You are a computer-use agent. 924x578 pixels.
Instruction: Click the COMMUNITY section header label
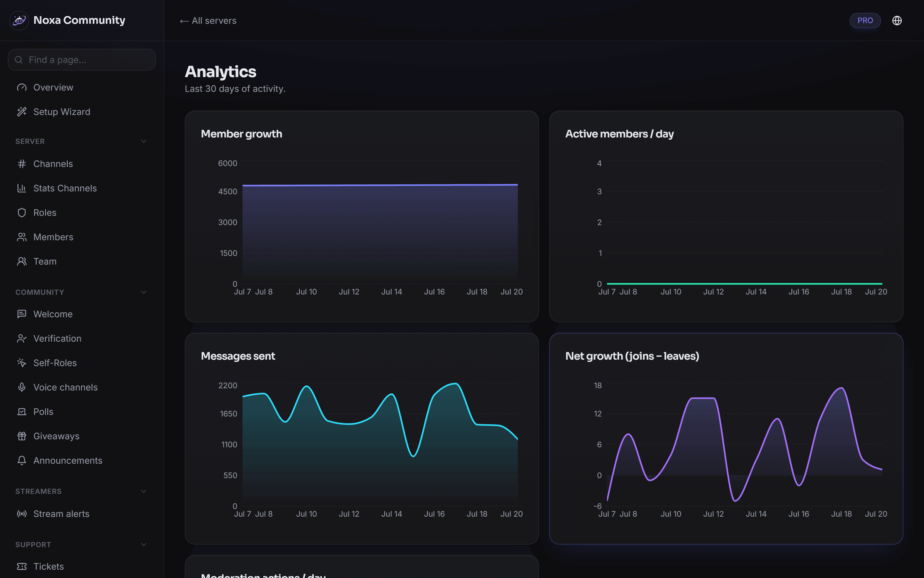click(40, 293)
